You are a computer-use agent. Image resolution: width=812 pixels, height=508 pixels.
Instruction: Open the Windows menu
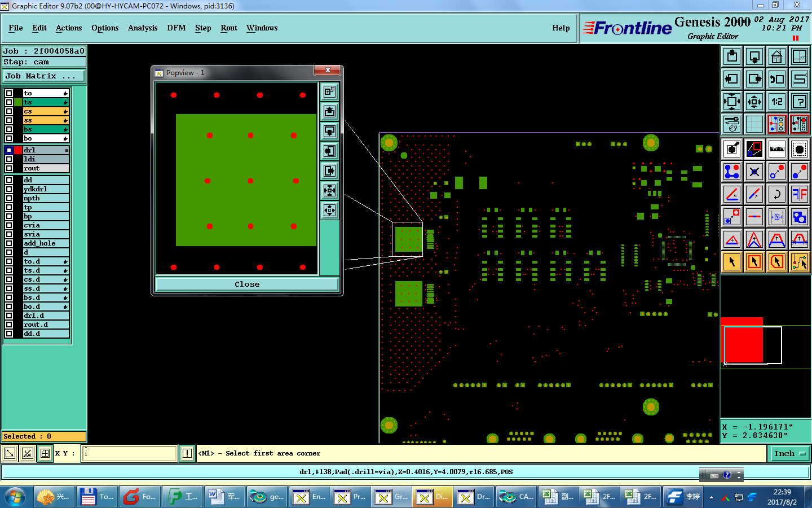coord(262,28)
